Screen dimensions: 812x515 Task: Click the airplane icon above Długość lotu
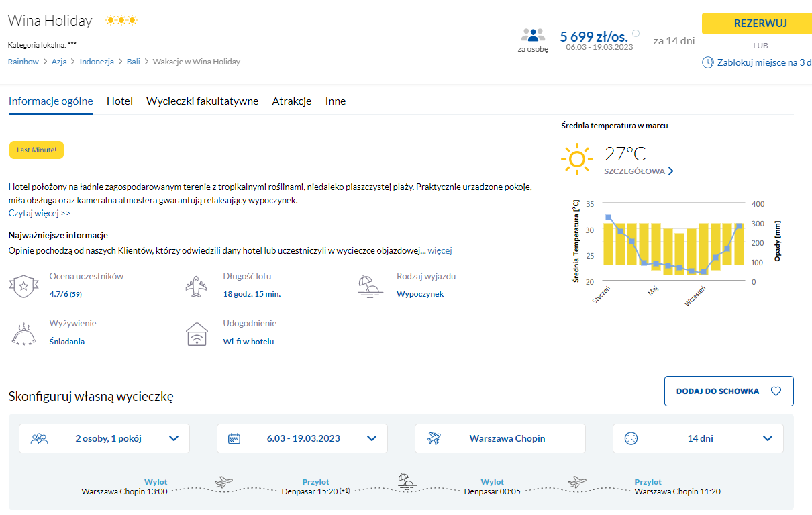pos(197,286)
